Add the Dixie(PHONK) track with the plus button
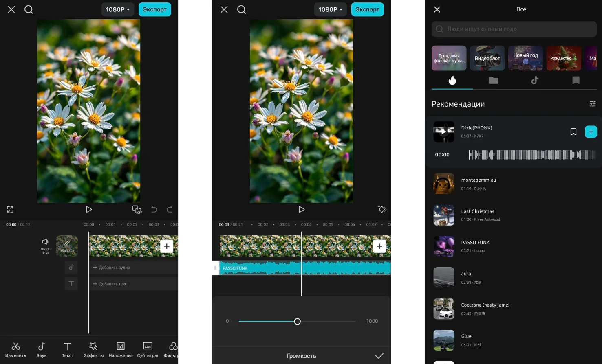 pos(591,132)
